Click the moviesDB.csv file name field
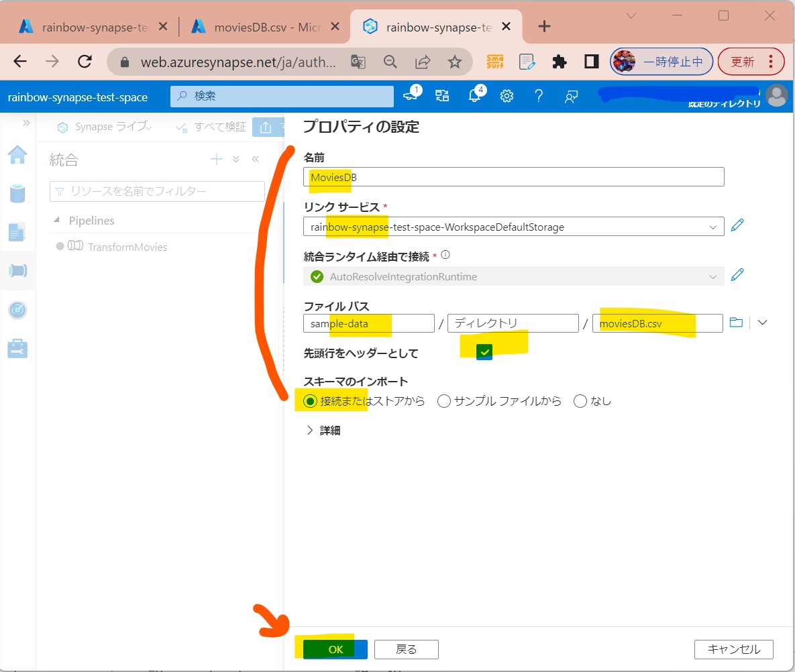Viewport: 795px width, 672px height. [x=657, y=323]
